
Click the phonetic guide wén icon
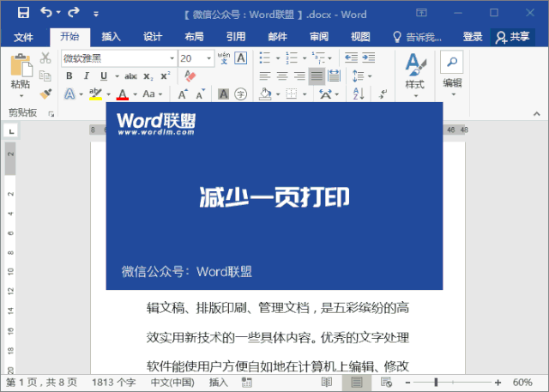[224, 57]
